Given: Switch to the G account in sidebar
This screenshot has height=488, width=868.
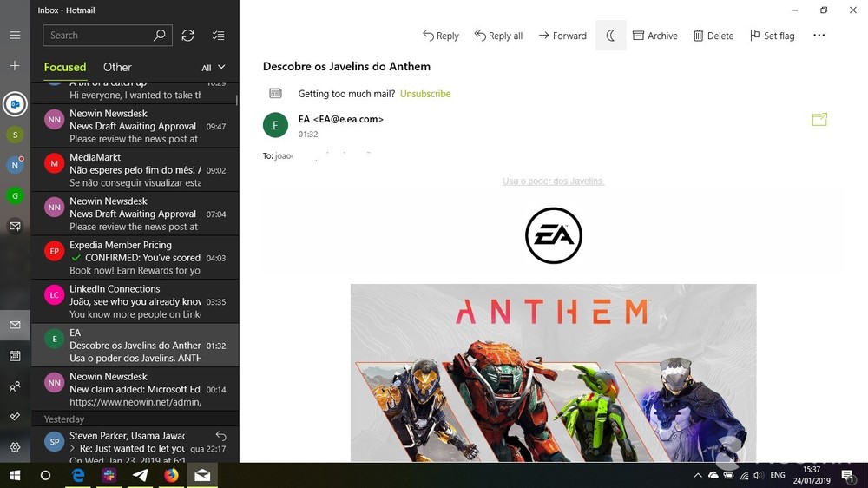Looking at the screenshot, I should click(15, 195).
